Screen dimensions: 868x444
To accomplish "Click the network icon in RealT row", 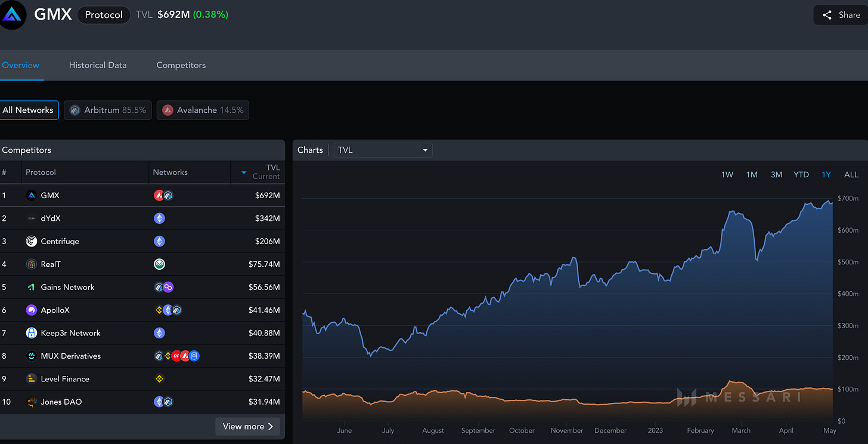I will 159,264.
